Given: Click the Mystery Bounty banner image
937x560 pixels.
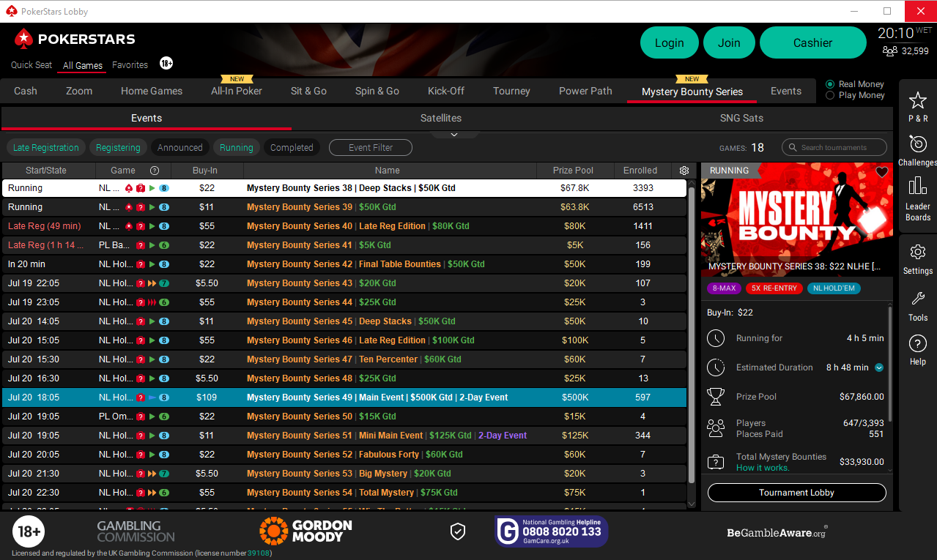Looking at the screenshot, I should pyautogui.click(x=797, y=218).
